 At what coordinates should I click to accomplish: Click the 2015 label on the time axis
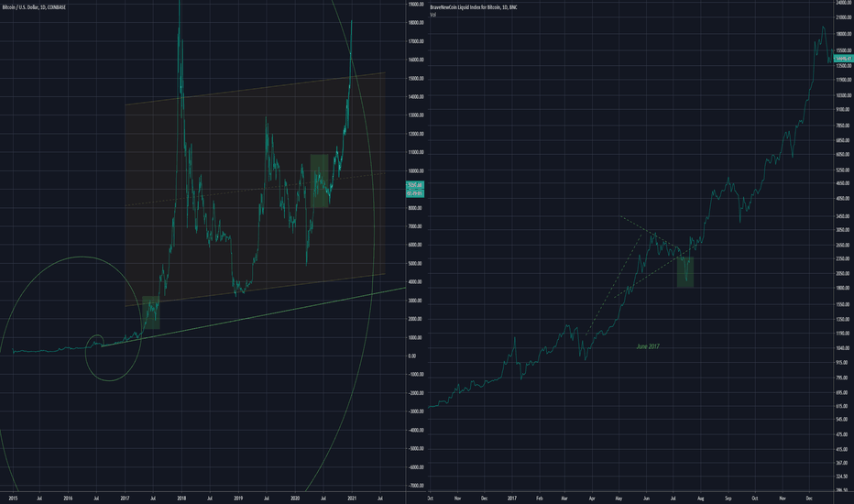(13, 498)
